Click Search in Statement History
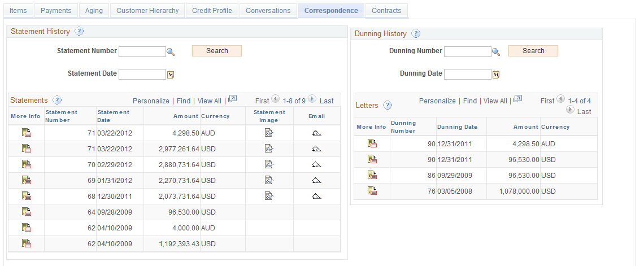 point(217,51)
